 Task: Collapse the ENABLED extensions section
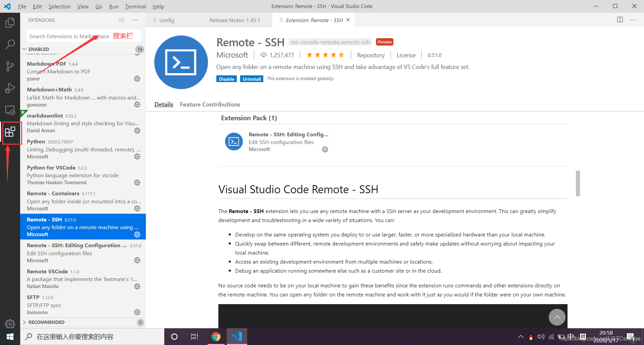(83, 49)
